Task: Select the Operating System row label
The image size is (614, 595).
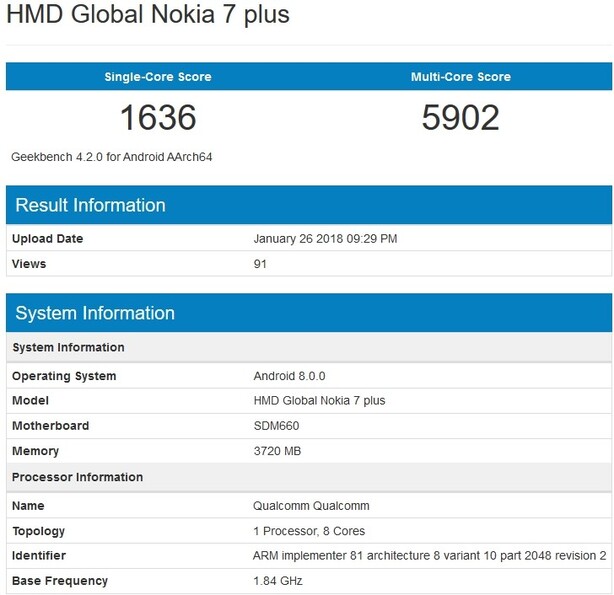Action: [x=64, y=376]
